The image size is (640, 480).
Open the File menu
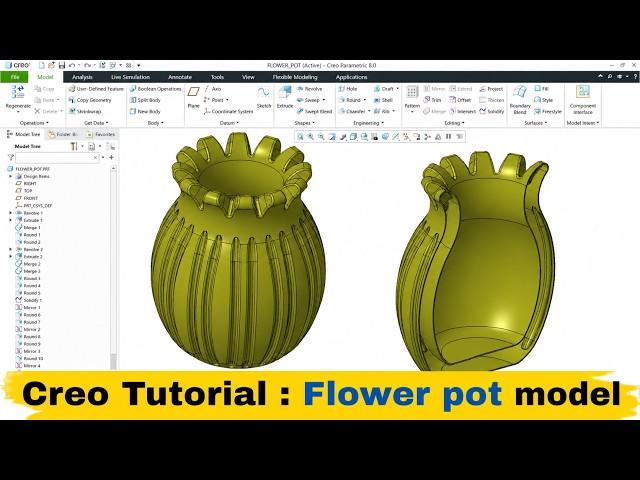tap(15, 77)
